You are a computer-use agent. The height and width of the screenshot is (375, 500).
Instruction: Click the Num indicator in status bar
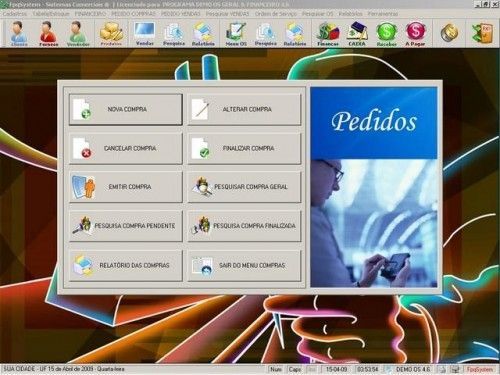276,369
